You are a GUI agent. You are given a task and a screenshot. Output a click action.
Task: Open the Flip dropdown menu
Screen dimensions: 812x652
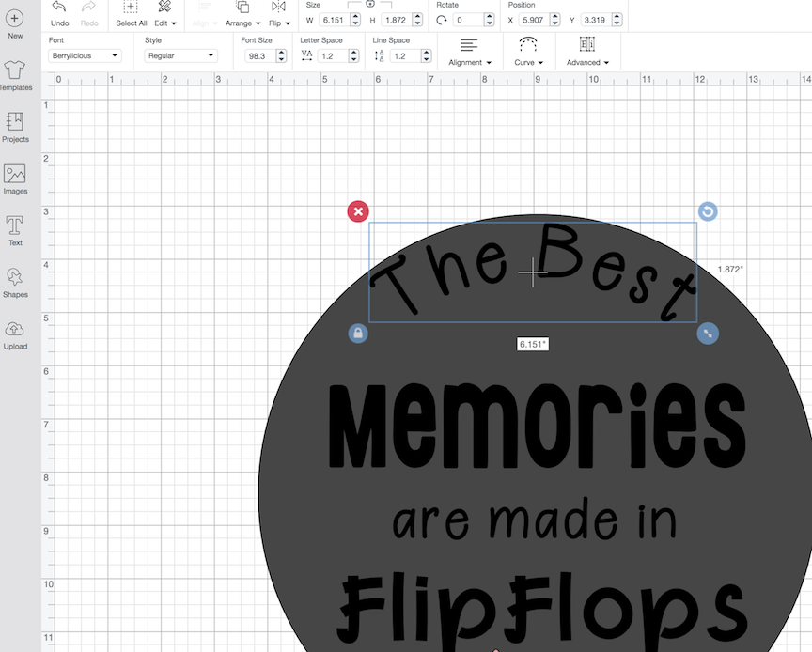click(x=279, y=14)
